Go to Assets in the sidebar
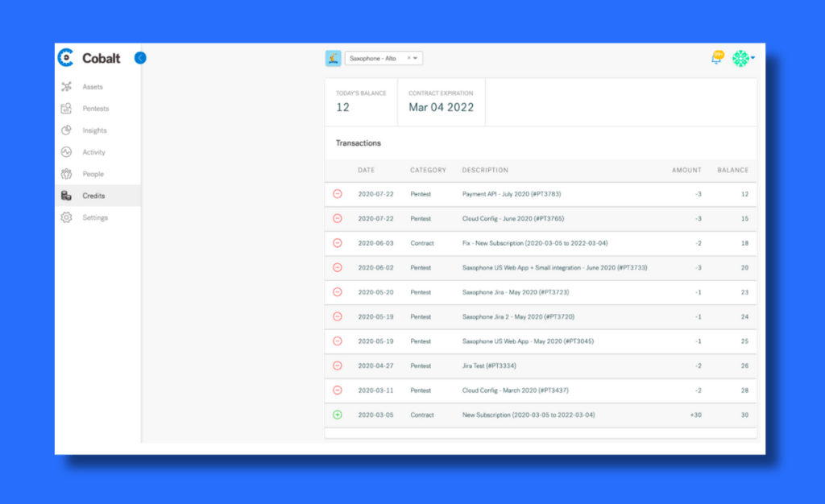825x504 pixels. click(x=93, y=87)
